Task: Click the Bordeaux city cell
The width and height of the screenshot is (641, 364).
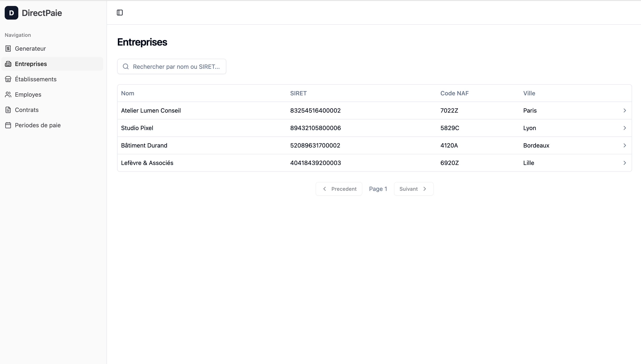Action: pyautogui.click(x=536, y=146)
